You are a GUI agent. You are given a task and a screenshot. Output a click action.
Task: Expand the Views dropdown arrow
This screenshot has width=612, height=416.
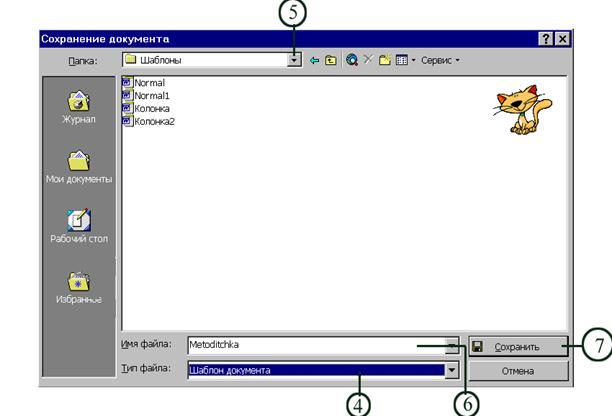click(413, 60)
